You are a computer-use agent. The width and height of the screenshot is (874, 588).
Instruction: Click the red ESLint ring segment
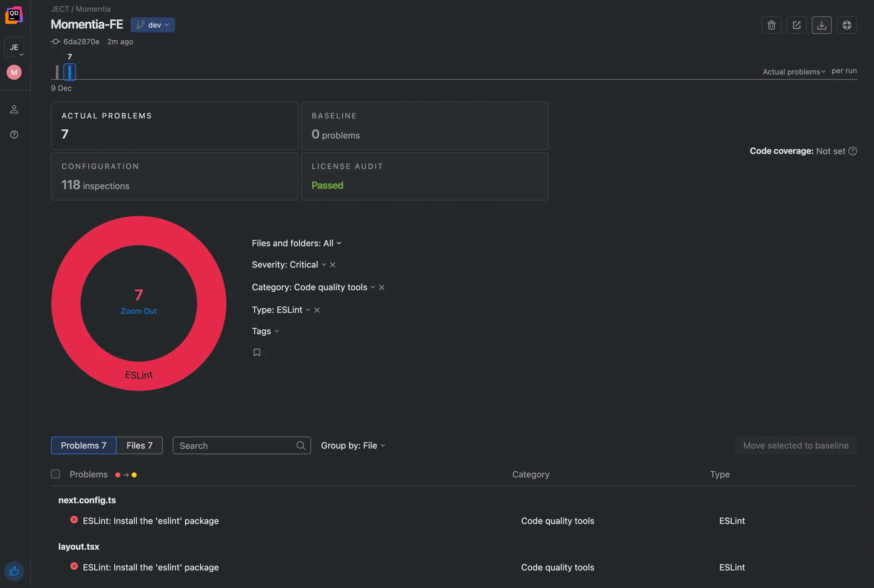click(139, 375)
